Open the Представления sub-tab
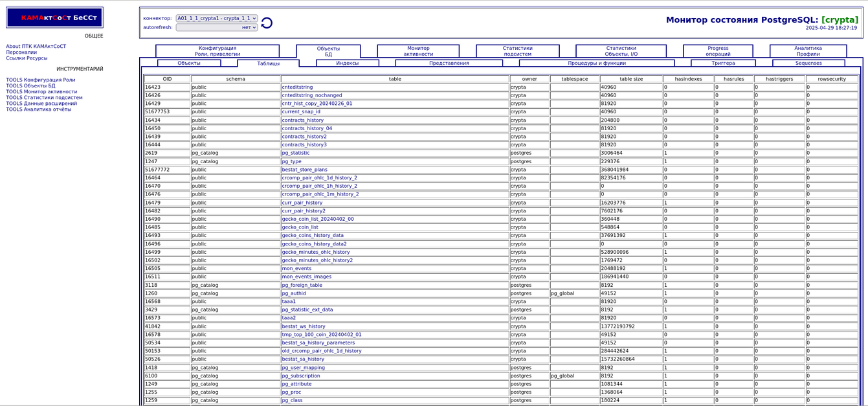 click(x=449, y=63)
